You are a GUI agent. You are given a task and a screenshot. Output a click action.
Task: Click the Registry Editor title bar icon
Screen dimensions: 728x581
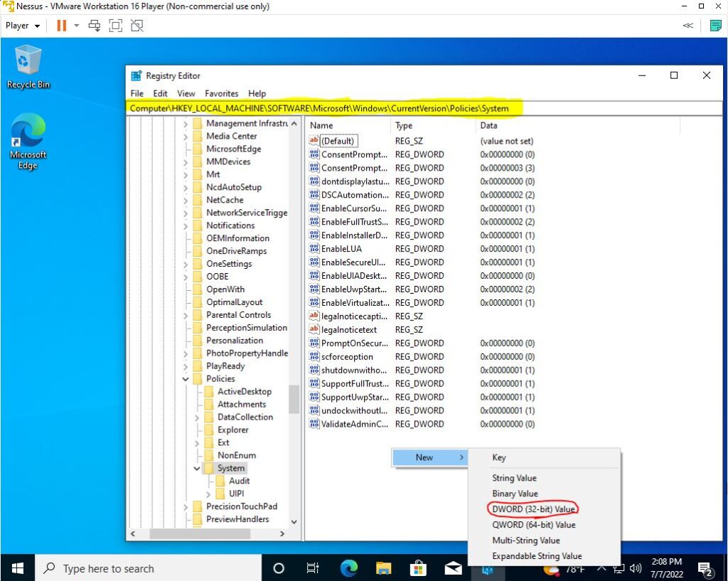point(136,75)
